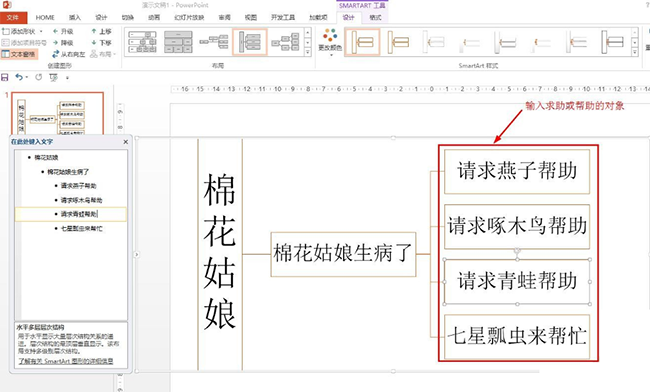Screen dimensions: 650x392
Task: Select the fifth layout in 布局 gallery
Action: pos(285,42)
